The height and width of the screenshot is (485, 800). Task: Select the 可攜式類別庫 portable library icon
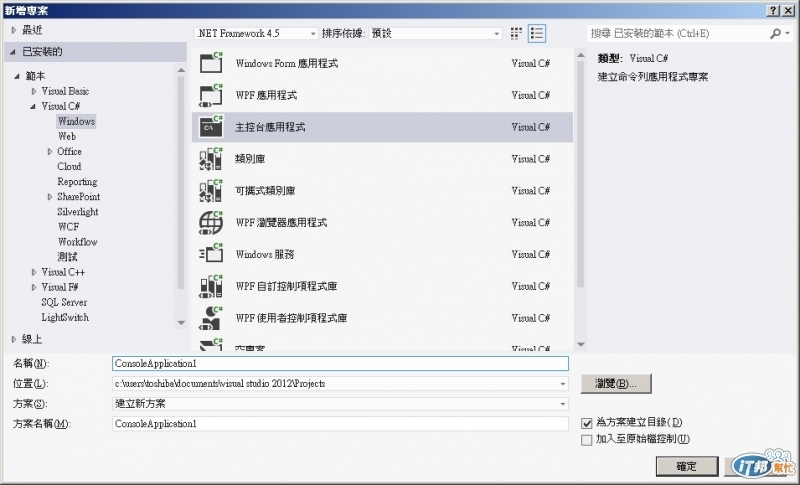tap(211, 191)
